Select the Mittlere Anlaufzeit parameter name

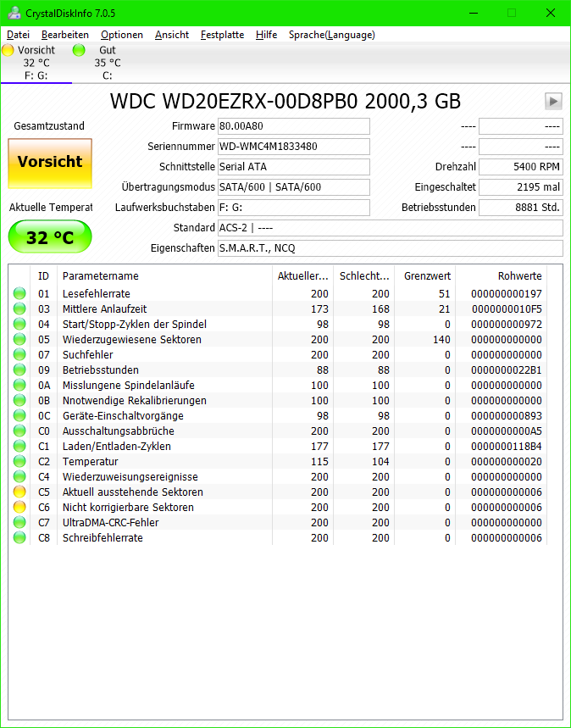[104, 309]
